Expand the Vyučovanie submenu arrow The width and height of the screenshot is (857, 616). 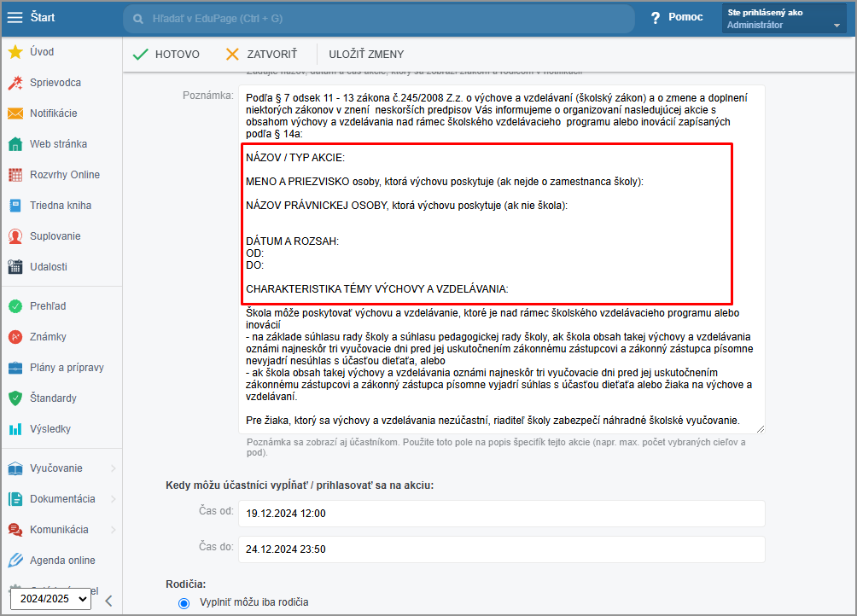point(114,468)
